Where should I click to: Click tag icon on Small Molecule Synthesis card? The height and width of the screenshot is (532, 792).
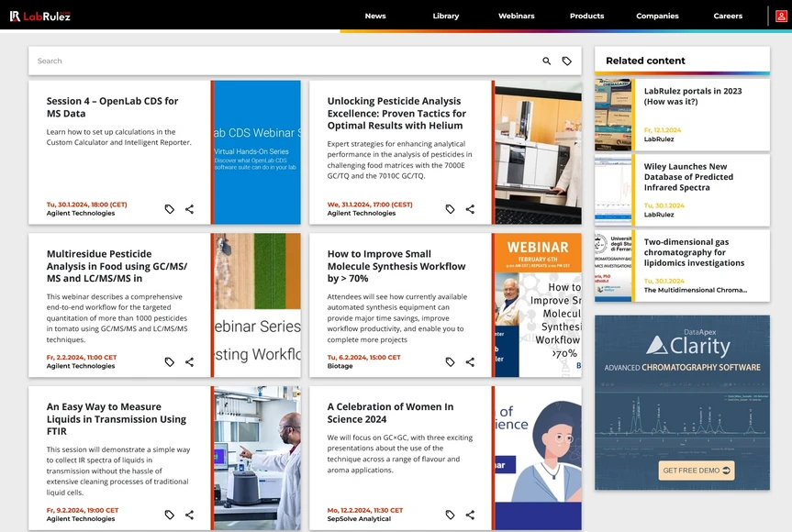450,362
